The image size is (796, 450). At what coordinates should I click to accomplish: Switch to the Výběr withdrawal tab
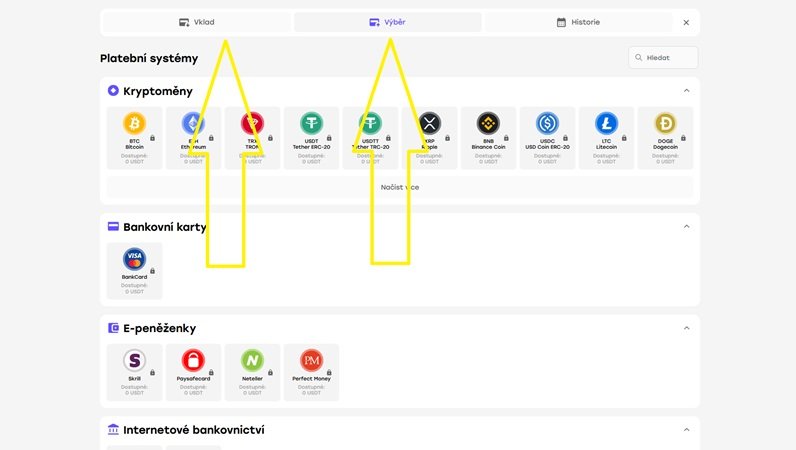(388, 22)
